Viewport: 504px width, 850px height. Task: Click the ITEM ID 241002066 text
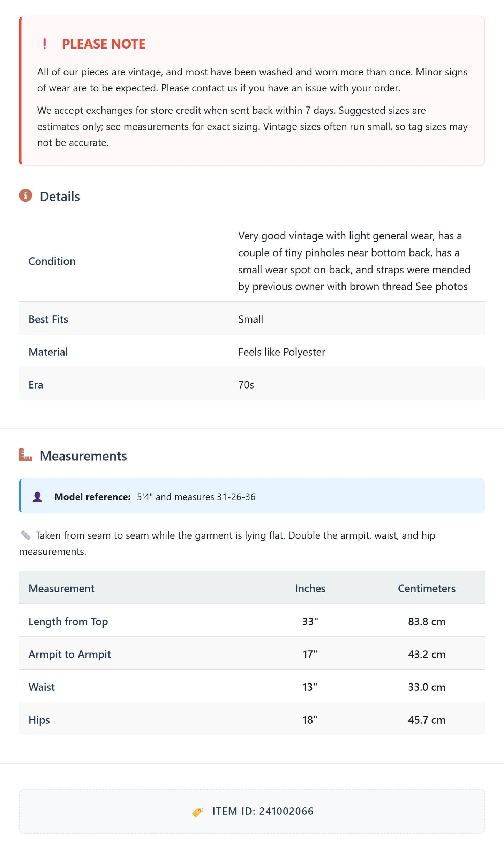(263, 811)
